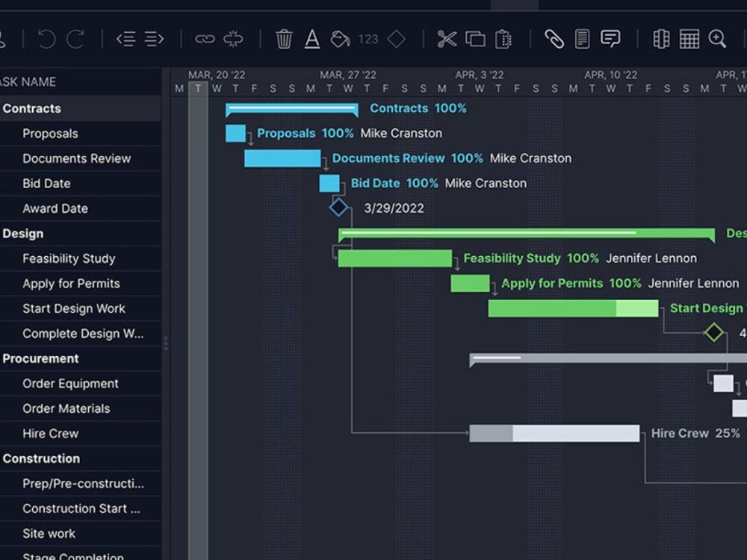Select the Documents Review task row
Viewport: 747px width, 560px height.
(x=80, y=158)
